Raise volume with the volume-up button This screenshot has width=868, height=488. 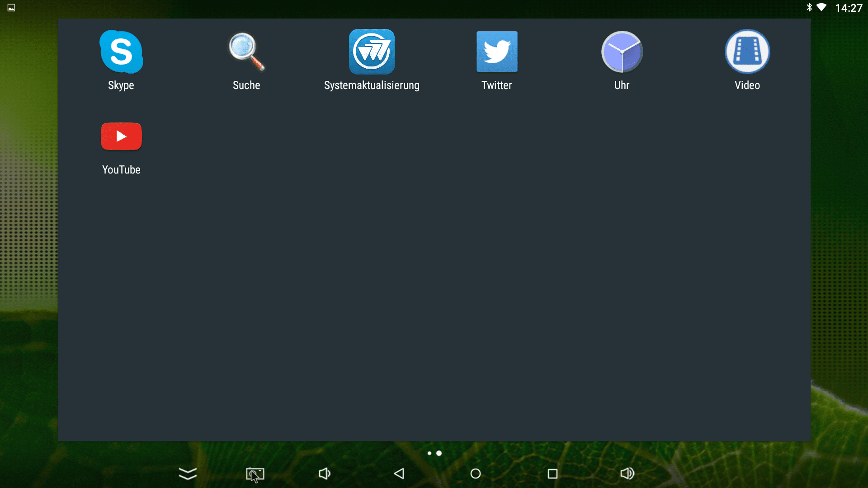click(x=627, y=474)
